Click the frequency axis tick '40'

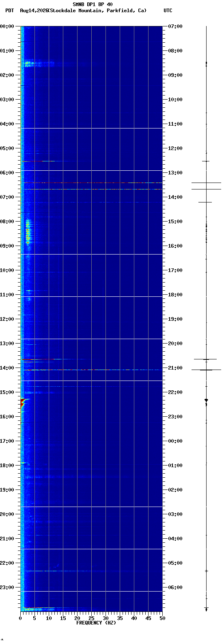pos(134,618)
